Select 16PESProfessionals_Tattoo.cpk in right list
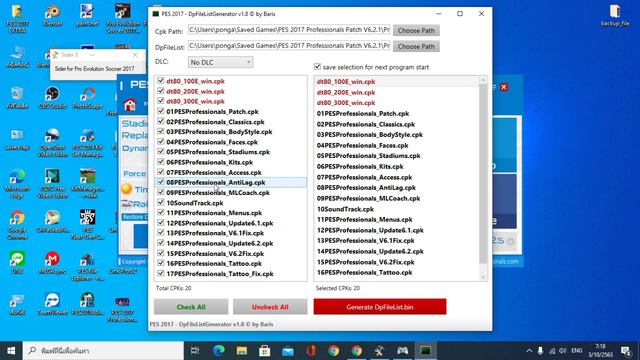The width and height of the screenshot is (640, 360). pos(364,273)
